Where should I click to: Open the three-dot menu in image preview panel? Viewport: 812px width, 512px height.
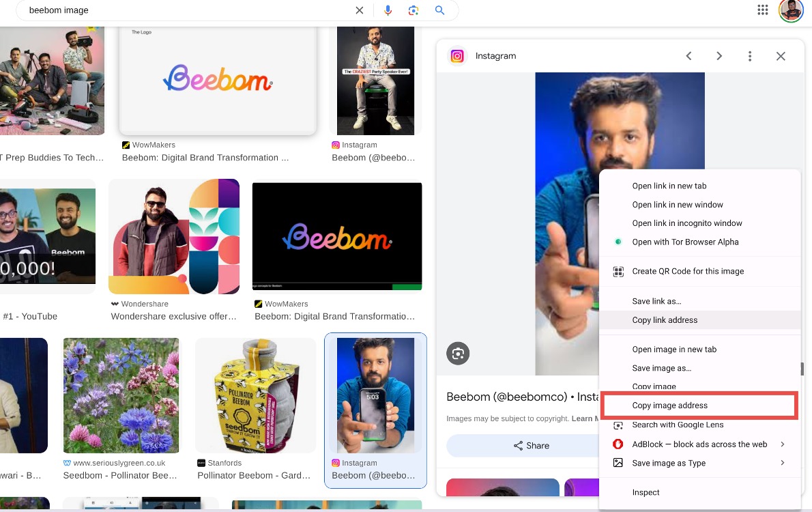(750, 56)
